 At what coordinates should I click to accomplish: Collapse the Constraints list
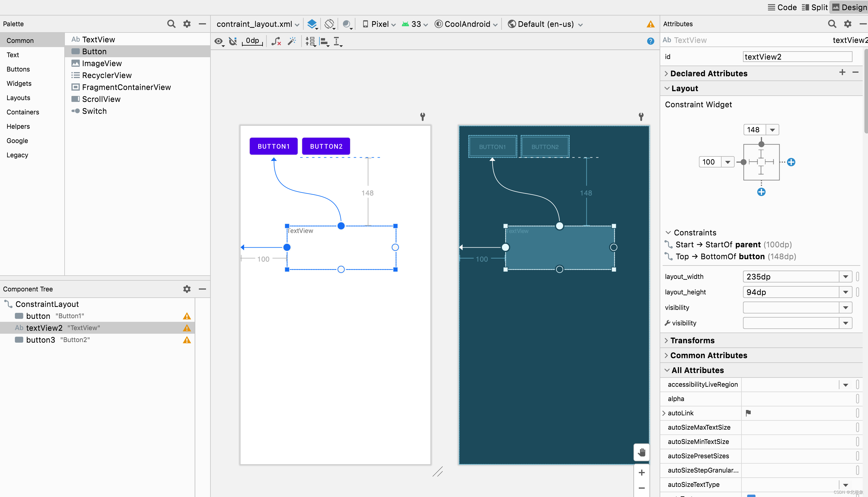tap(668, 233)
